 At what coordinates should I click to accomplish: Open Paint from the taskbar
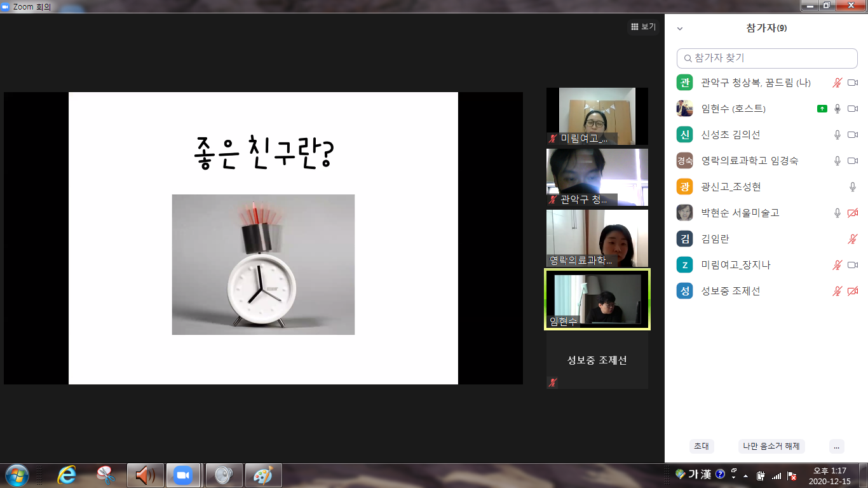point(263,475)
